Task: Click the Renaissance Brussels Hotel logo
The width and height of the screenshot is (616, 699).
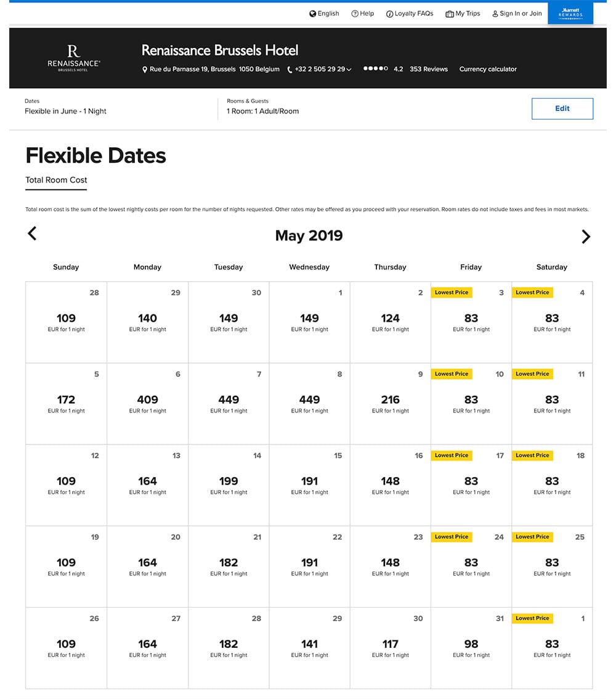Action: click(73, 58)
